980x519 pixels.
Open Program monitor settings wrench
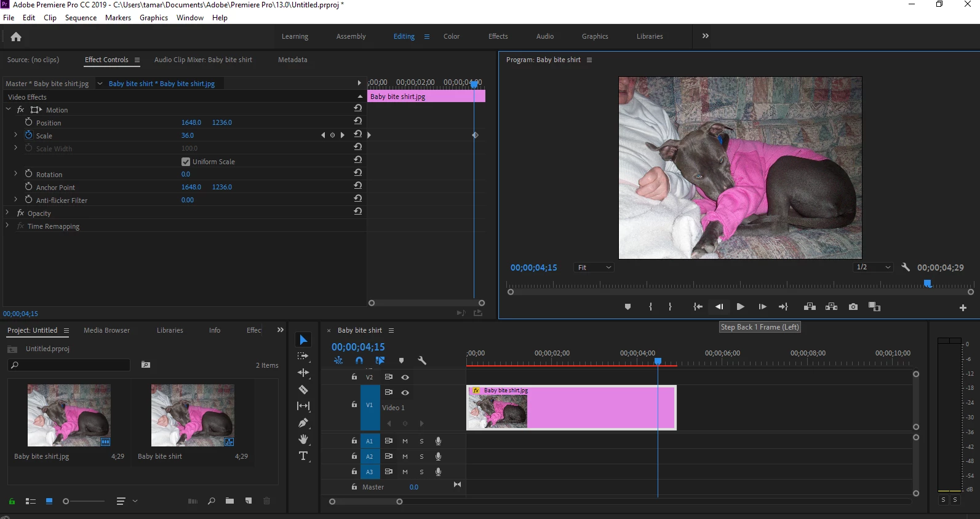(x=906, y=267)
